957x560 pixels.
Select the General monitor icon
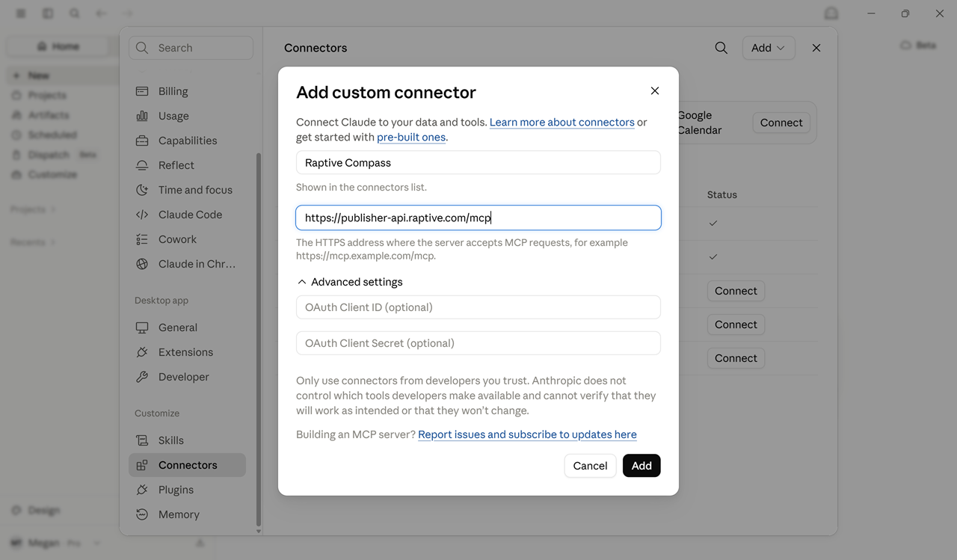click(142, 327)
